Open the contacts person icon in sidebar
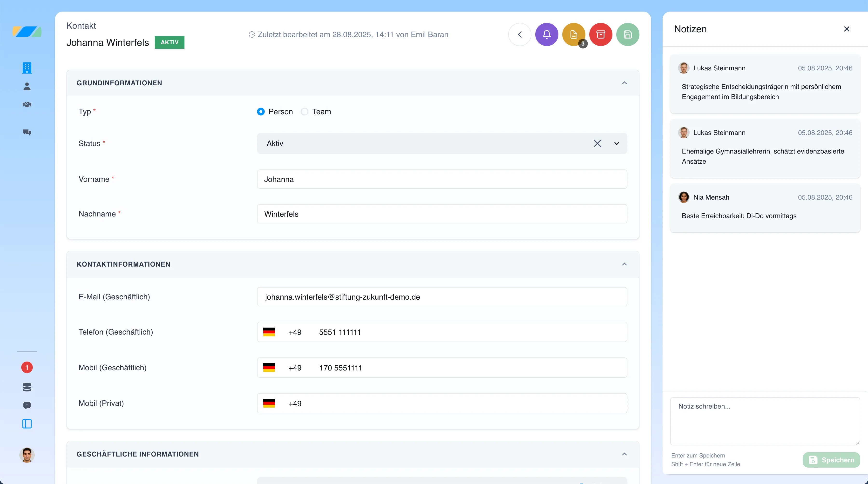Image resolution: width=868 pixels, height=484 pixels. (x=27, y=86)
